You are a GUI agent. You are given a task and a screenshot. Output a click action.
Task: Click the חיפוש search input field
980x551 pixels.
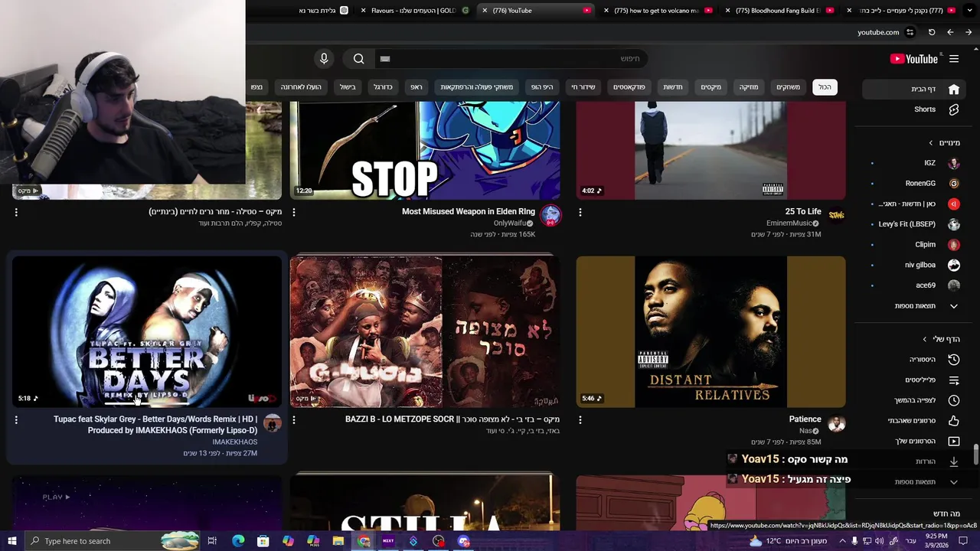pos(511,59)
